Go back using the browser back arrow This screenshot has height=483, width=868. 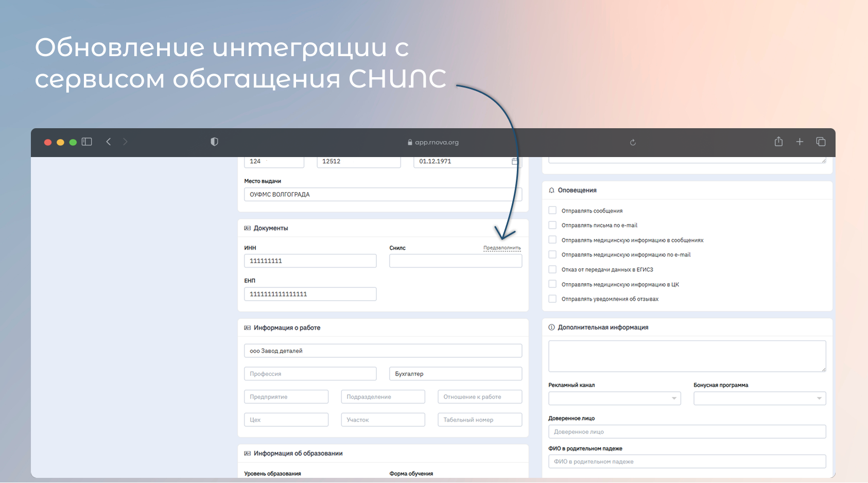[109, 142]
